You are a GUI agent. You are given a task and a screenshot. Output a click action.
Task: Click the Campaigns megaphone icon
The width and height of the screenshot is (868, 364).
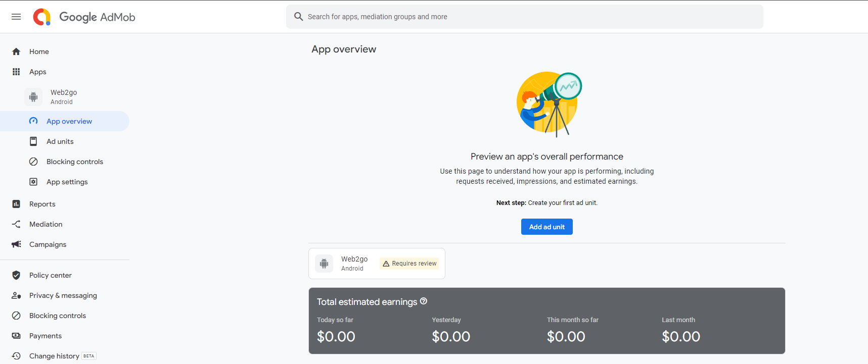click(x=16, y=244)
